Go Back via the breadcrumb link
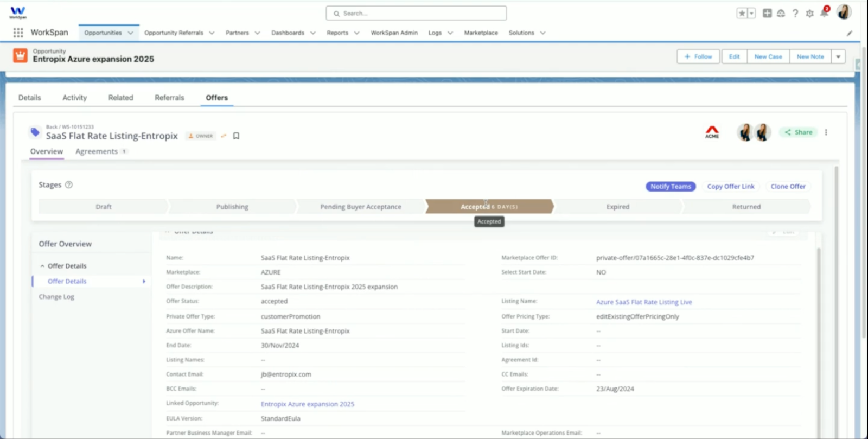The height and width of the screenshot is (439, 868). pyautogui.click(x=52, y=127)
